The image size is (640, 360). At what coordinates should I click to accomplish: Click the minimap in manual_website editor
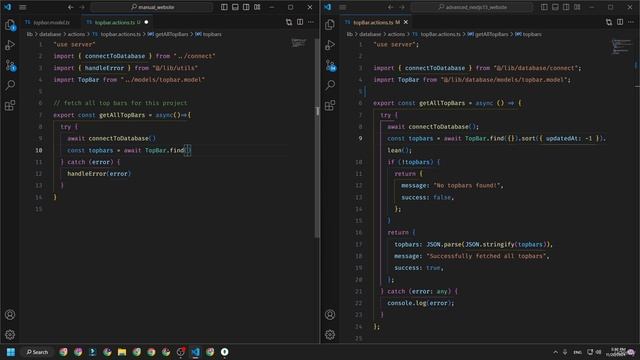(x=299, y=43)
